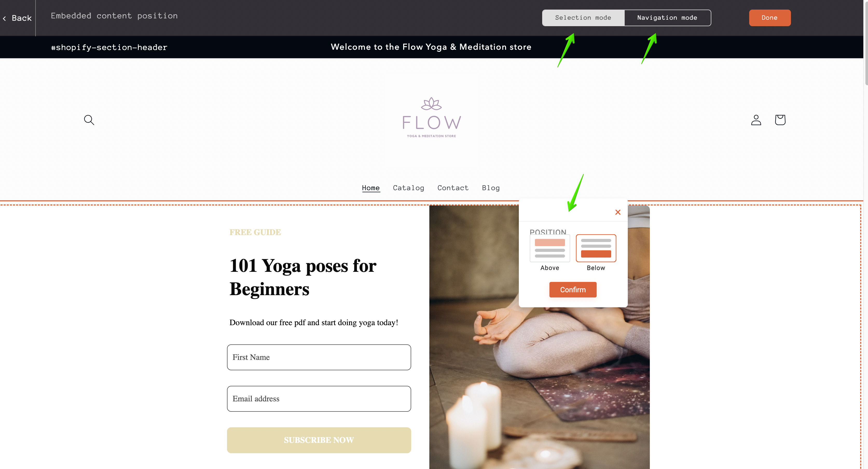Navigate to the Blog tab

tap(491, 188)
